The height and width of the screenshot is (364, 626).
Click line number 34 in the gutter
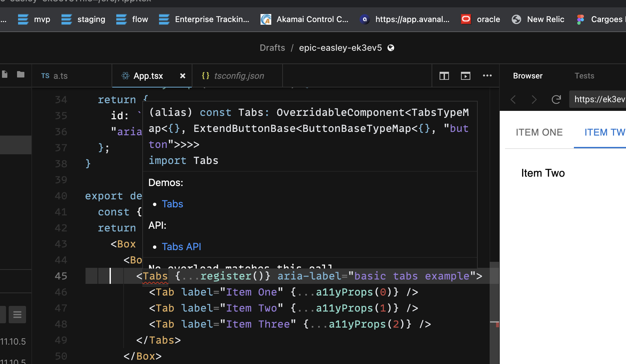[x=61, y=100]
